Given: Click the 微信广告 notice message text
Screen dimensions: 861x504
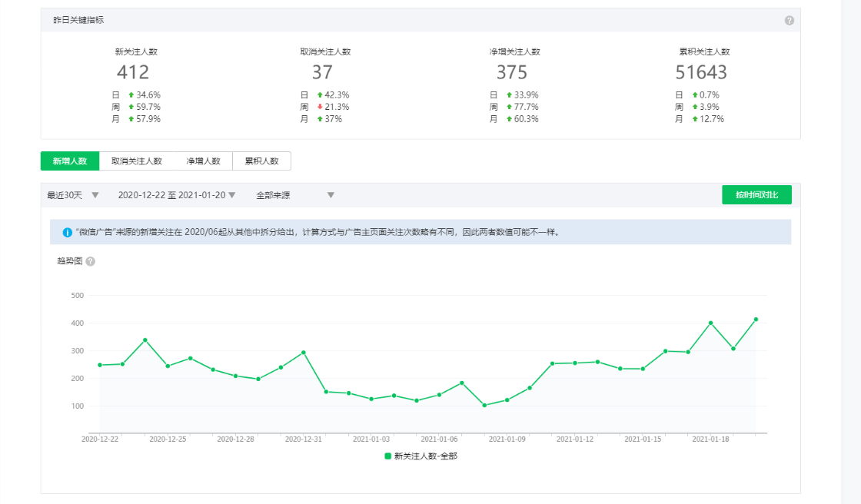Looking at the screenshot, I should point(318,232).
